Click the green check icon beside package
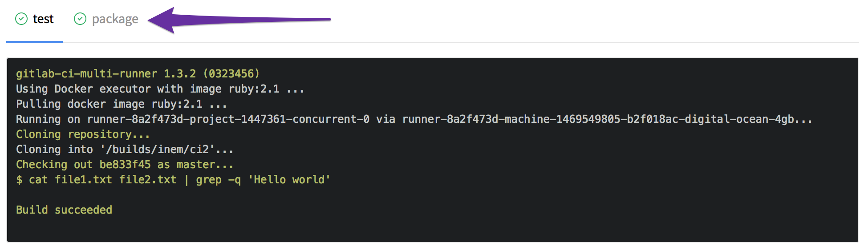 (x=80, y=19)
